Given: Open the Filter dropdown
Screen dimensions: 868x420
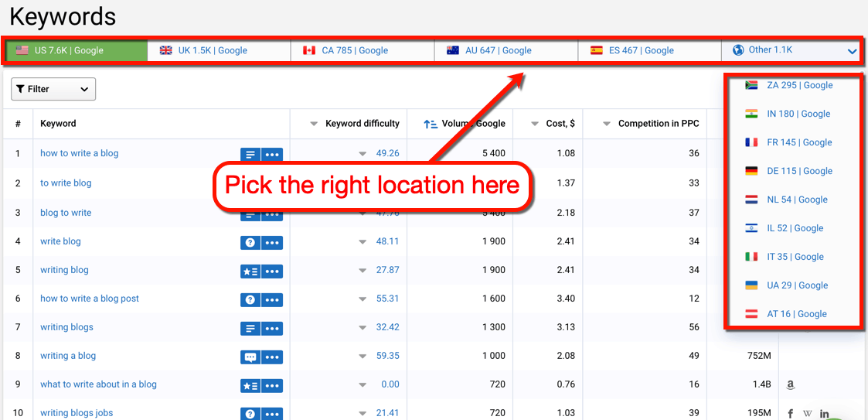Looking at the screenshot, I should click(x=53, y=89).
